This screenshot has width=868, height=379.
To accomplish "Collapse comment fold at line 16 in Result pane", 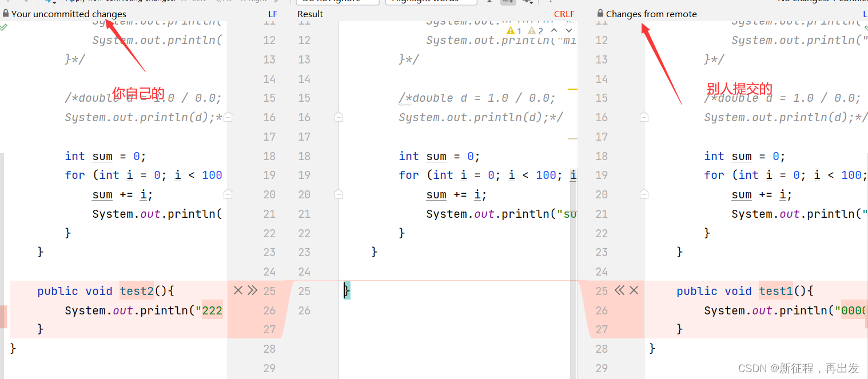I will click(339, 117).
